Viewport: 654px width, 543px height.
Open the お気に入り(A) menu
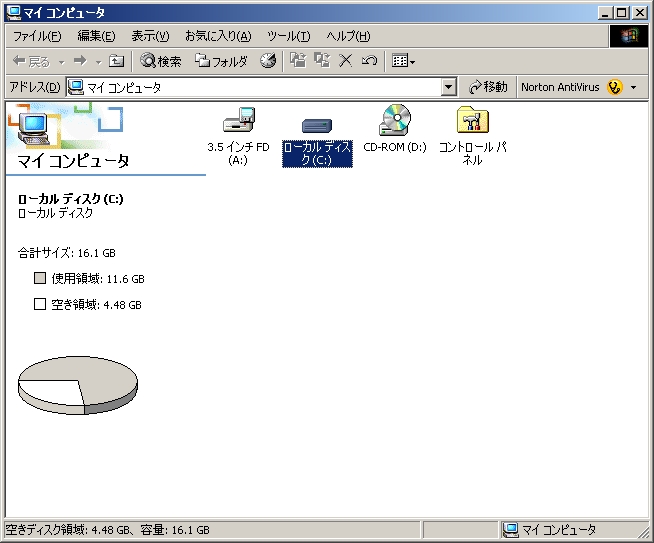click(x=218, y=36)
